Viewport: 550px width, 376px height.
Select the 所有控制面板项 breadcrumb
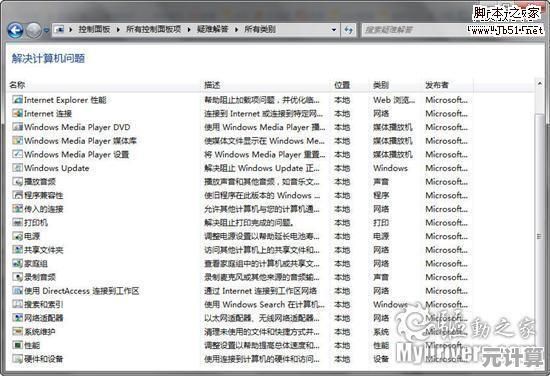point(153,29)
